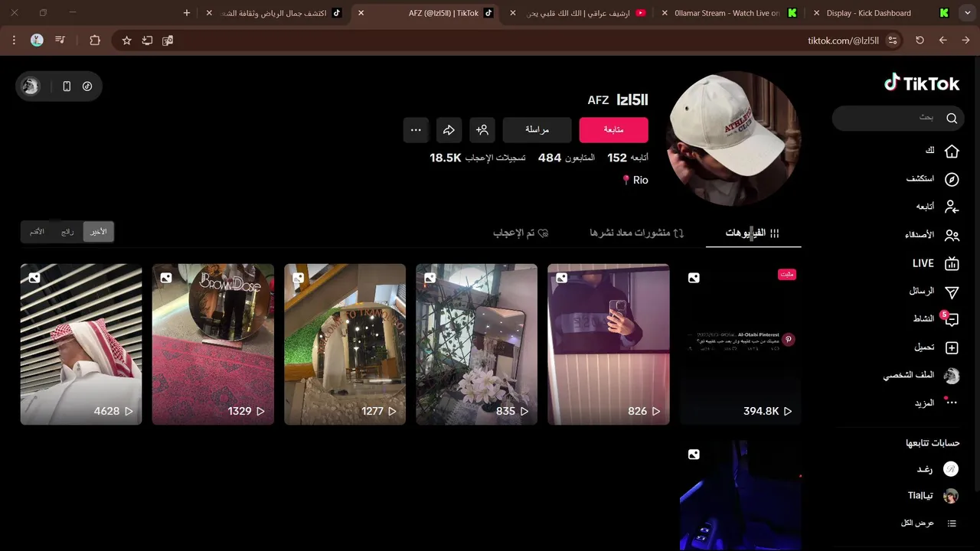Click the phone get-app icon

point(67,86)
